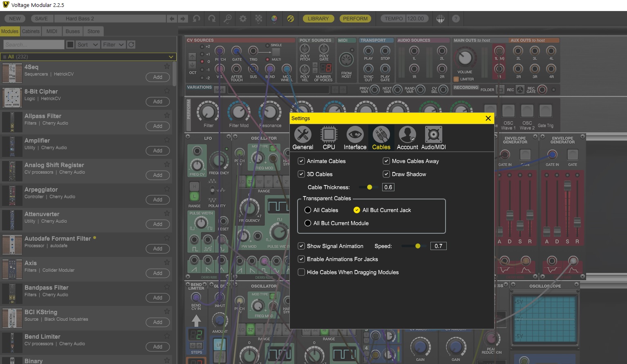Select All But Current Jack radio
The height and width of the screenshot is (364, 627).
point(357,210)
